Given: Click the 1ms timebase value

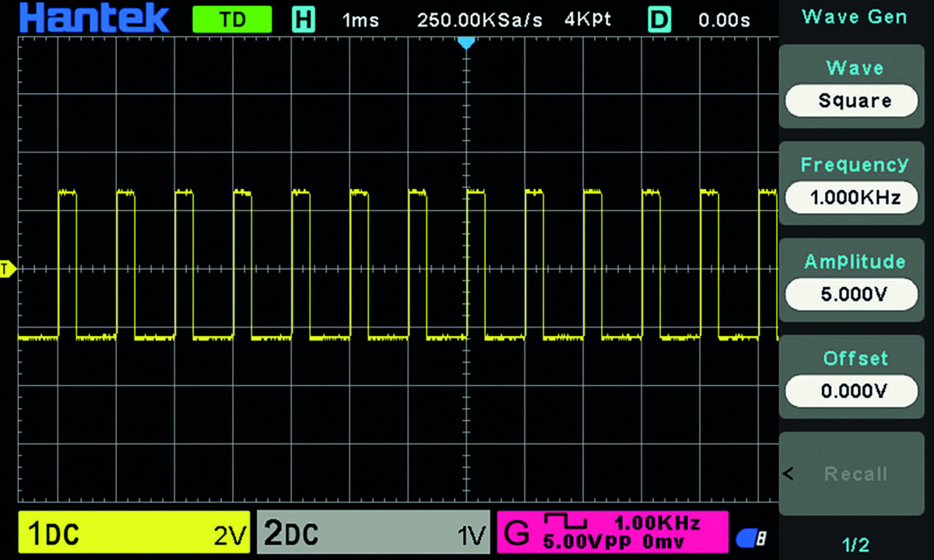Looking at the screenshot, I should tap(360, 20).
